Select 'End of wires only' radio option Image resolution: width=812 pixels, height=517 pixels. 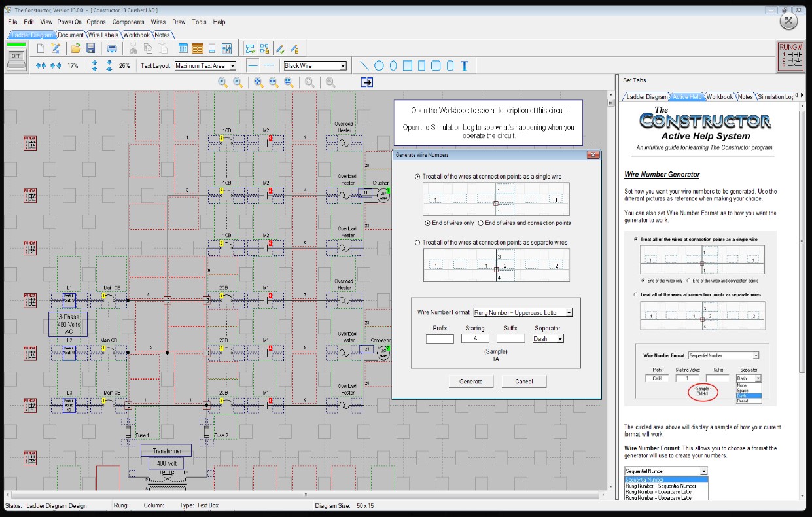tap(427, 223)
